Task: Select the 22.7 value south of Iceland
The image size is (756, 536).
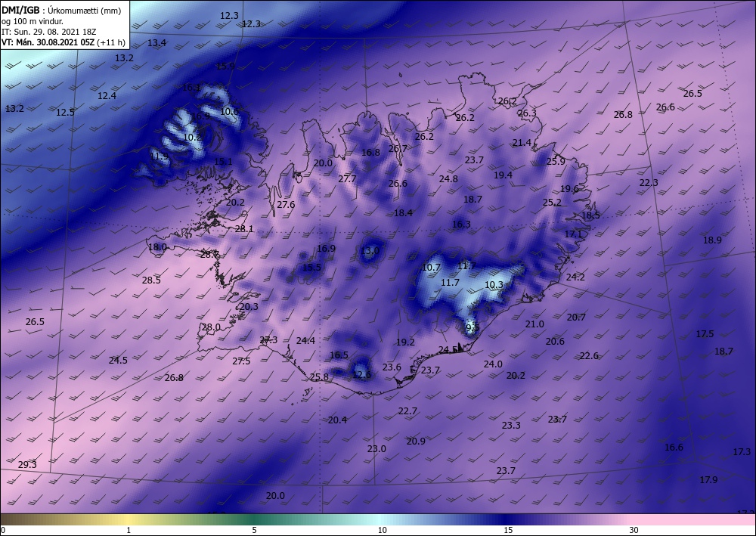Action: coord(408,411)
